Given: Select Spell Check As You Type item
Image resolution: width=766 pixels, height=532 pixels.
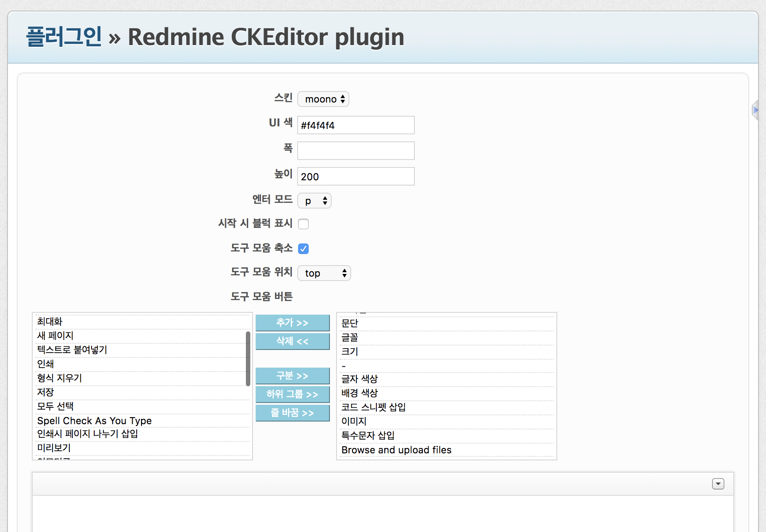Looking at the screenshot, I should tap(142, 421).
